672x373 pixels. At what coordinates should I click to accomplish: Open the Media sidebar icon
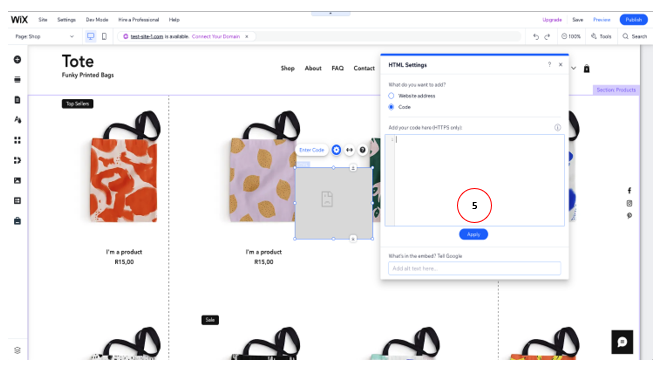[x=17, y=180]
